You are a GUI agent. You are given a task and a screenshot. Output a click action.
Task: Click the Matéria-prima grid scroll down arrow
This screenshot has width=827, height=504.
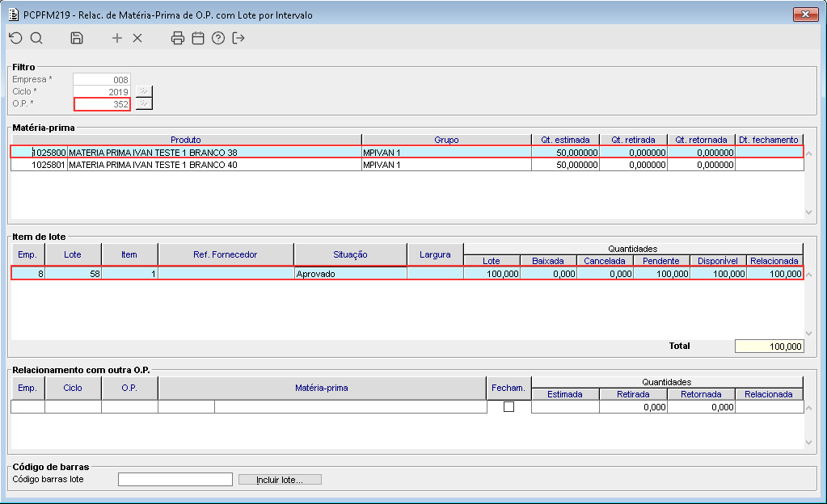point(809,212)
